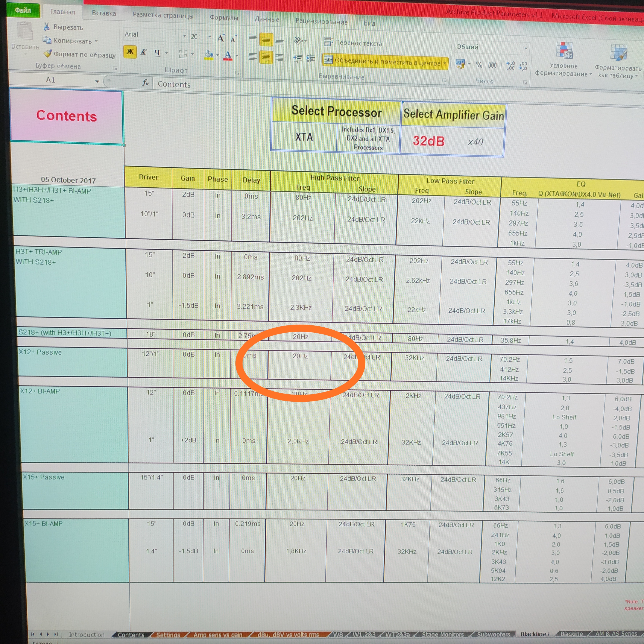Open the fill color dropdown arrow

point(217,55)
